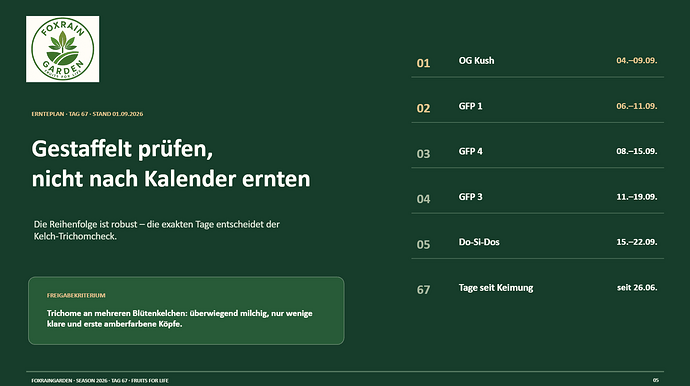
Task: Click the number '67' in the list
Action: pyautogui.click(x=423, y=290)
